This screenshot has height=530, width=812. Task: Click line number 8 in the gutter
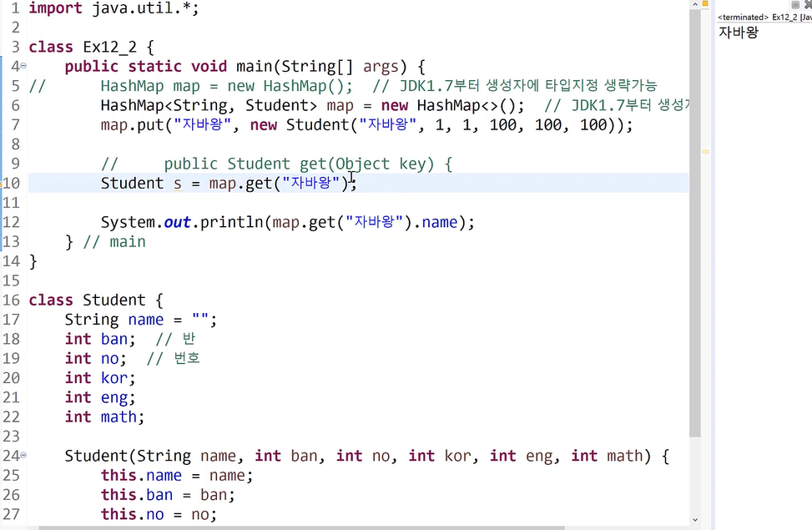point(16,144)
